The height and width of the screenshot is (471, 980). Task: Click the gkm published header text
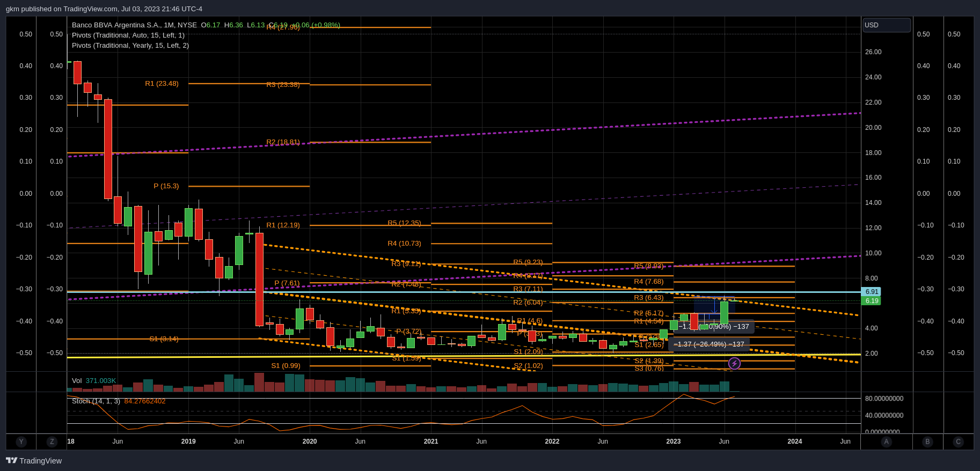point(104,9)
